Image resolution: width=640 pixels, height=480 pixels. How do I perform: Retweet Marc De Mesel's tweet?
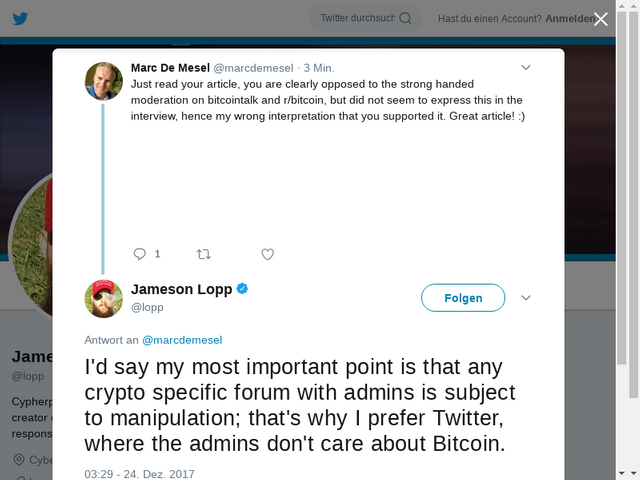(204, 254)
